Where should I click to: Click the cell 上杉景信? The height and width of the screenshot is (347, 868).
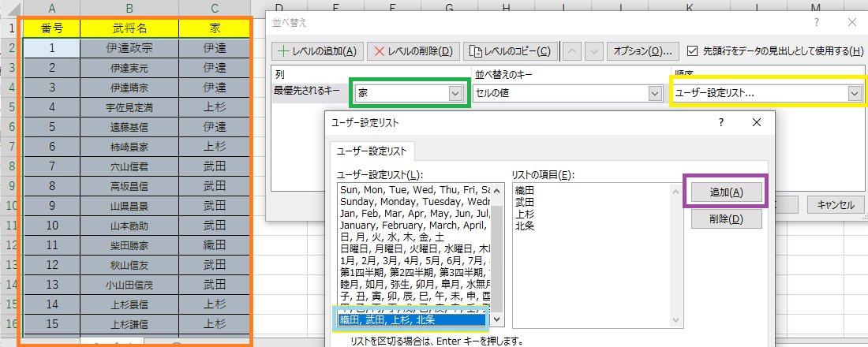129,304
